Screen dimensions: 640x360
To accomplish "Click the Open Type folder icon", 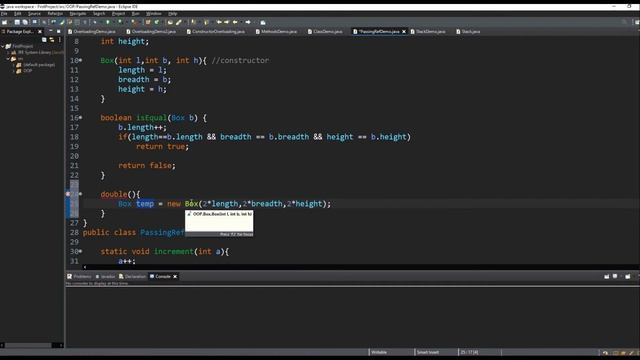I will point(170,22).
